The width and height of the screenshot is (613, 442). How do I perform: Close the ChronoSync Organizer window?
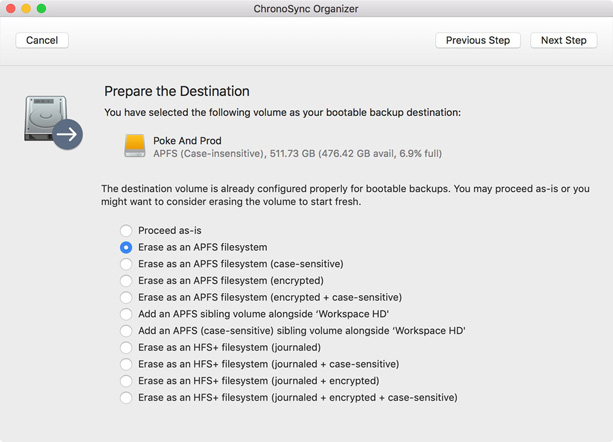[x=11, y=8]
